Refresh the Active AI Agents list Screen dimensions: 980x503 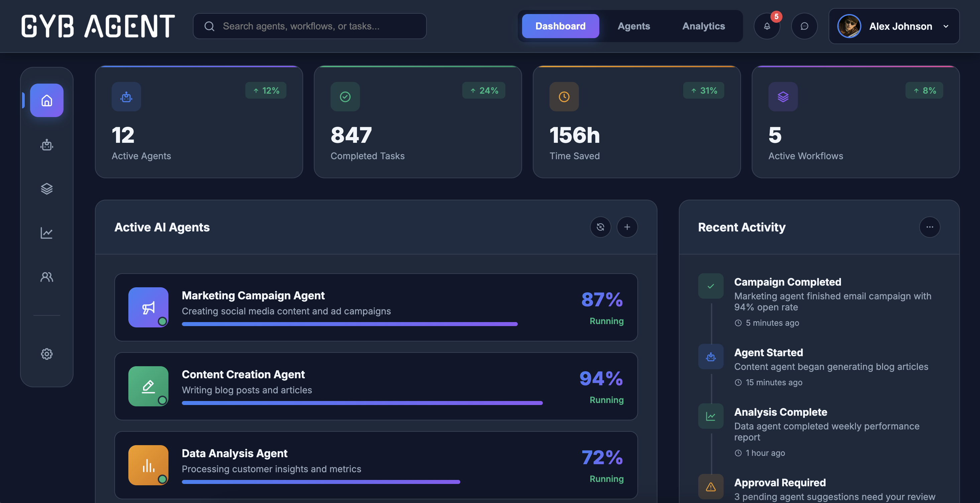600,227
